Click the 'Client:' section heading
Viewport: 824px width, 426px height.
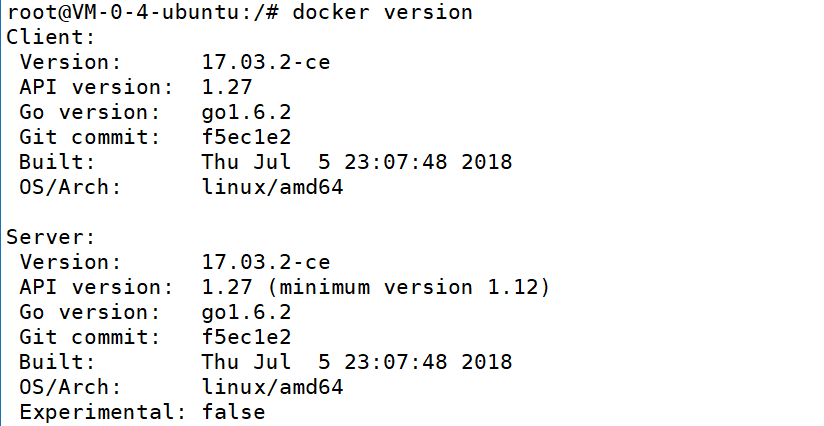(50, 38)
